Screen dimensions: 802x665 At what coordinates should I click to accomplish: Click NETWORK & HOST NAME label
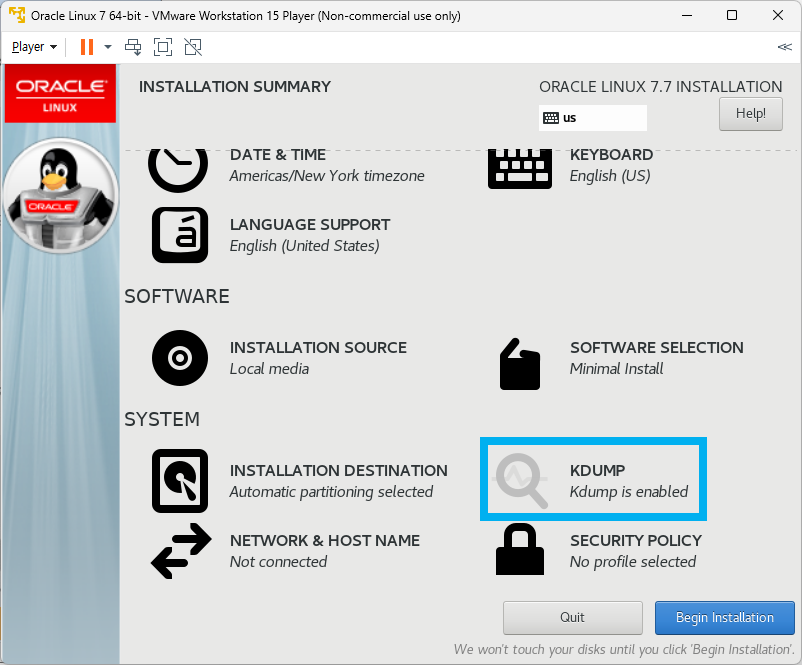pos(325,541)
